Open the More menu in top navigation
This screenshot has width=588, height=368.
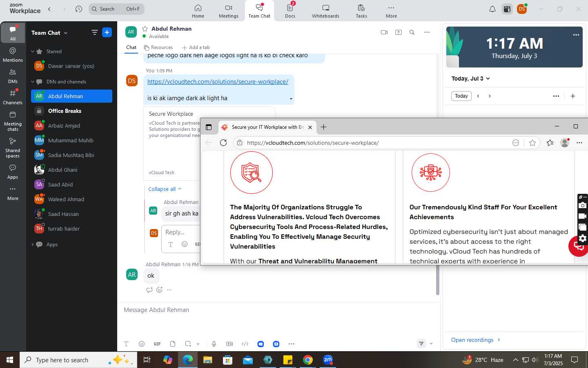[391, 11]
